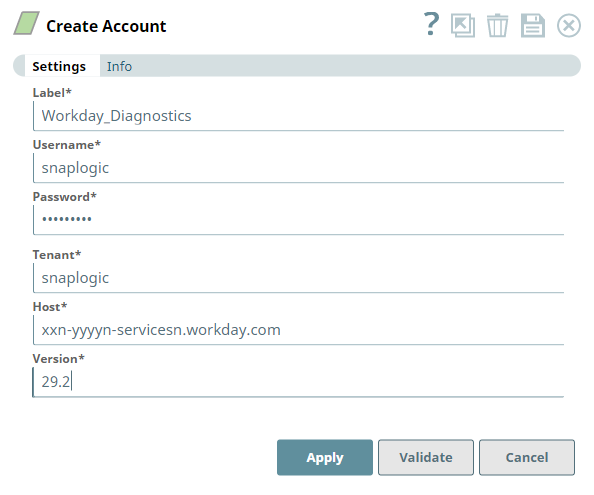The height and width of the screenshot is (495, 594).
Task: Open the help question mark icon
Action: (x=431, y=24)
